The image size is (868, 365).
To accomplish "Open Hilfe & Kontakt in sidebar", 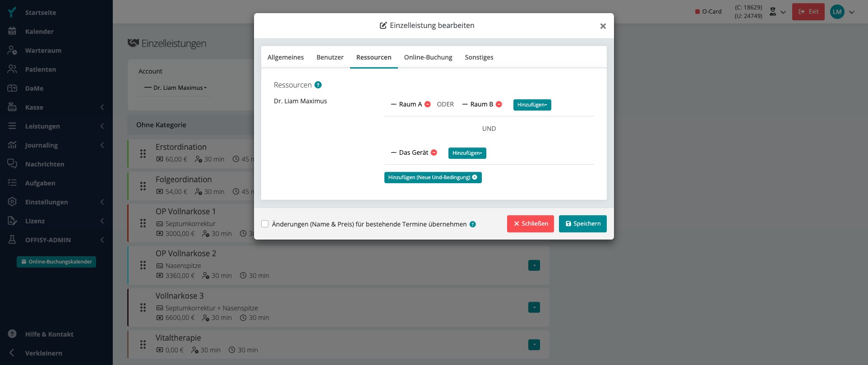I will (x=49, y=334).
